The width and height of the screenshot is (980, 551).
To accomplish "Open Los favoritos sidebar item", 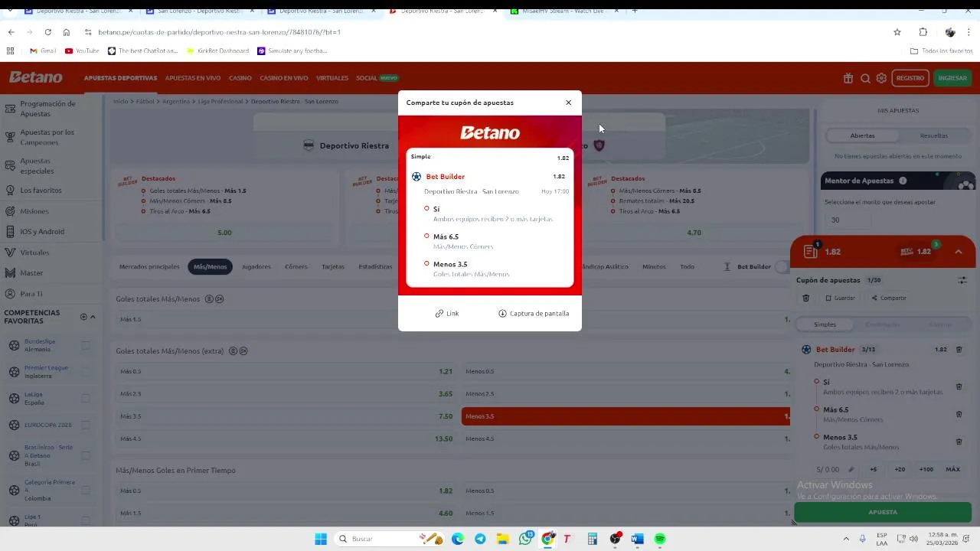I will 51,190.
